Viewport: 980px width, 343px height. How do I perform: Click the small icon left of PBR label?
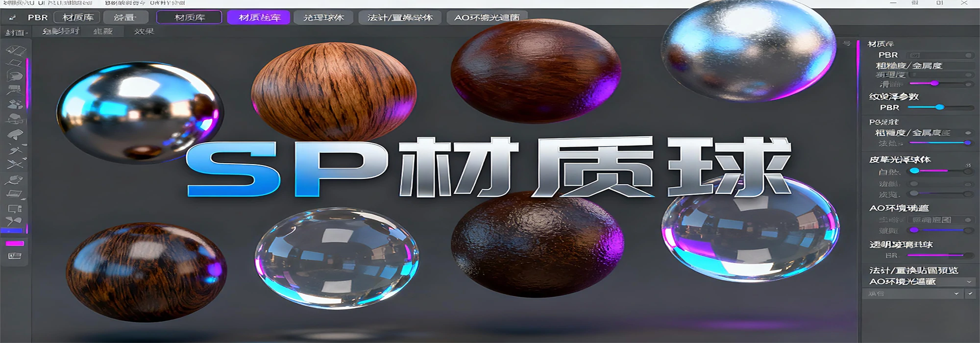(x=12, y=18)
